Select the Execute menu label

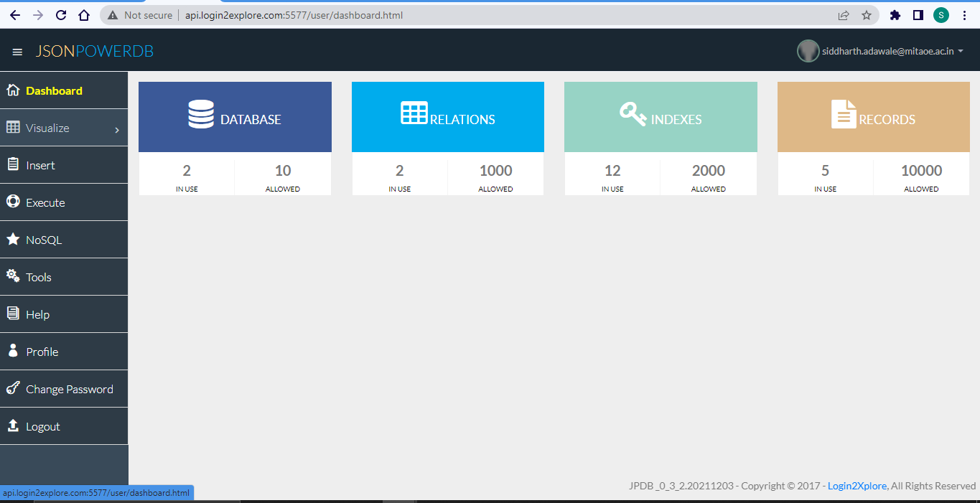tap(45, 202)
